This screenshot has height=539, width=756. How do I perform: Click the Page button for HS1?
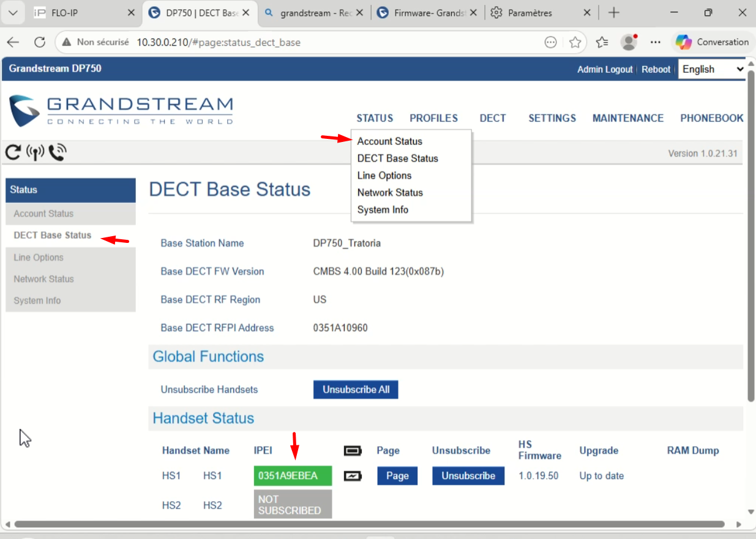pos(397,476)
